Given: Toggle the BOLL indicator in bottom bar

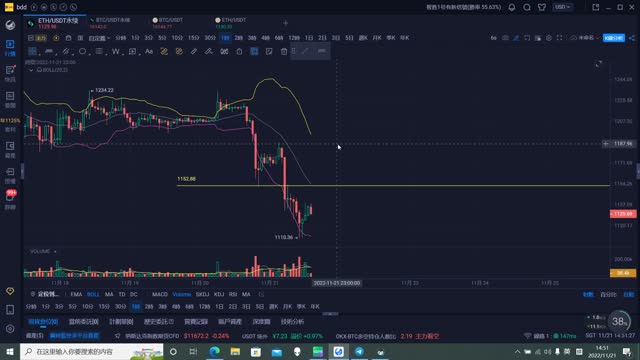Looking at the screenshot, I should click(93, 294).
